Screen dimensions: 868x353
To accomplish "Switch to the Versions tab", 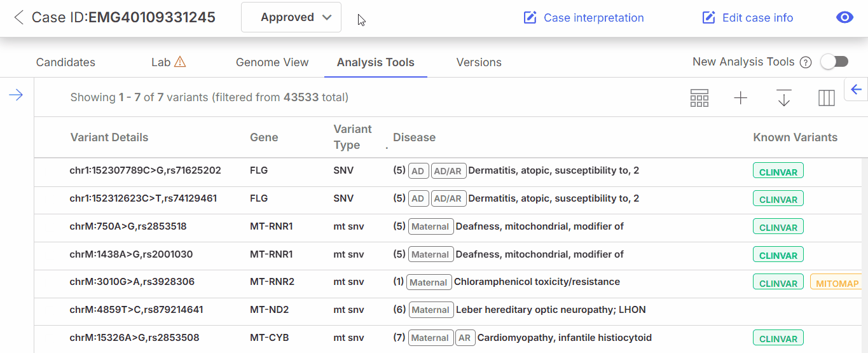I will (479, 62).
